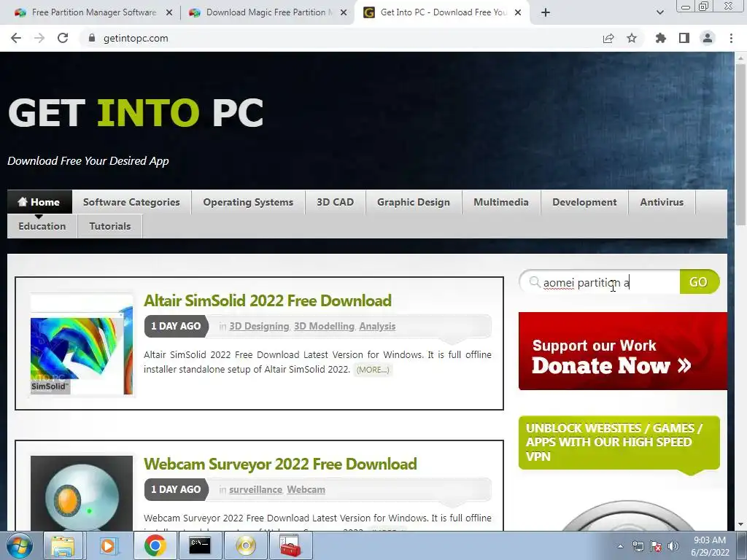Open the 3D CAD menu item
The image size is (747, 560).
(336, 202)
